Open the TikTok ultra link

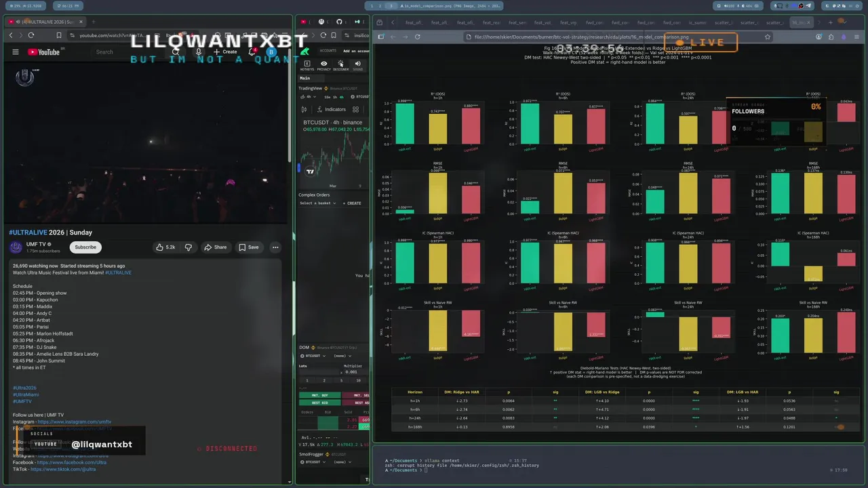click(x=63, y=469)
